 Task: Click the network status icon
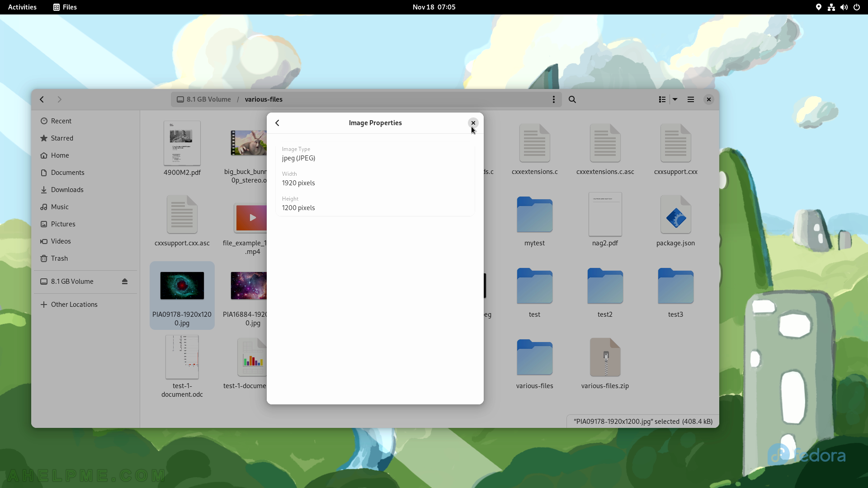coord(831,7)
